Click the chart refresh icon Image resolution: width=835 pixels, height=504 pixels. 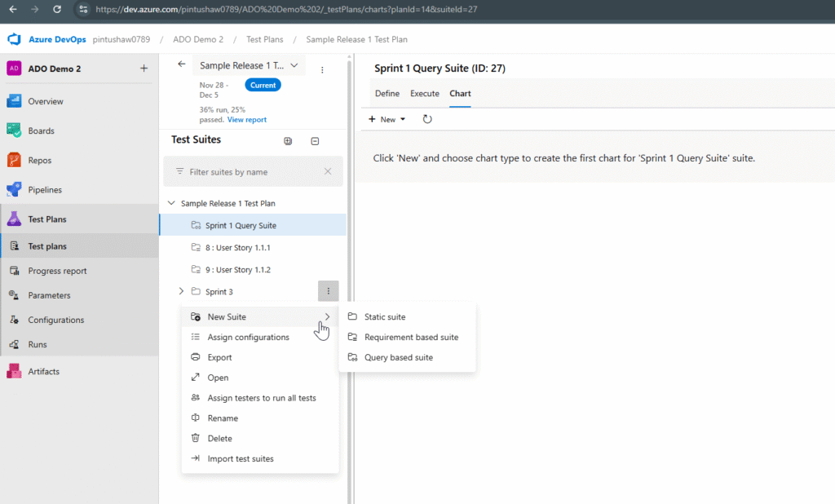[x=427, y=119]
